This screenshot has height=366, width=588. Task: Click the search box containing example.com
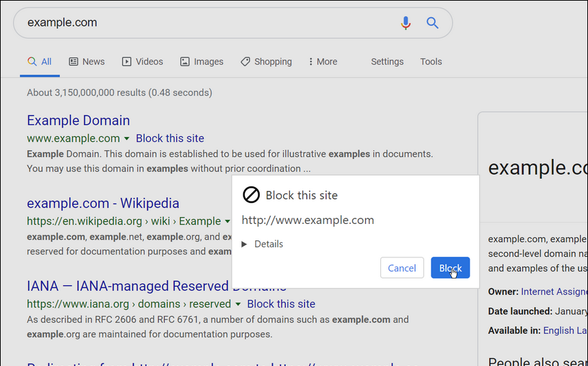233,23
